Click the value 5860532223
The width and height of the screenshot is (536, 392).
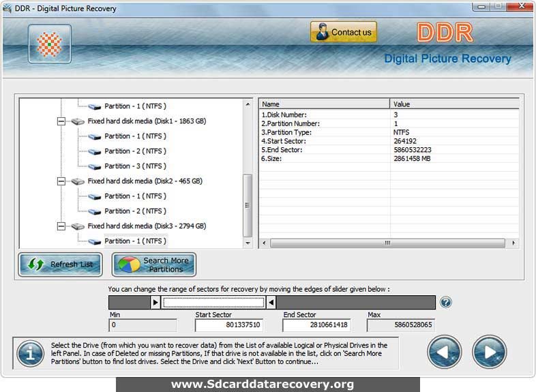pyautogui.click(x=413, y=150)
